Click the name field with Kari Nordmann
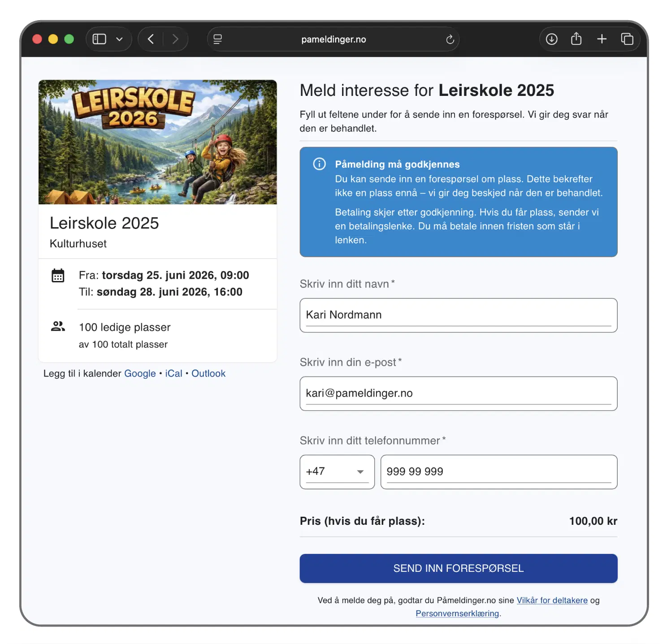The image size is (667, 644). point(458,315)
